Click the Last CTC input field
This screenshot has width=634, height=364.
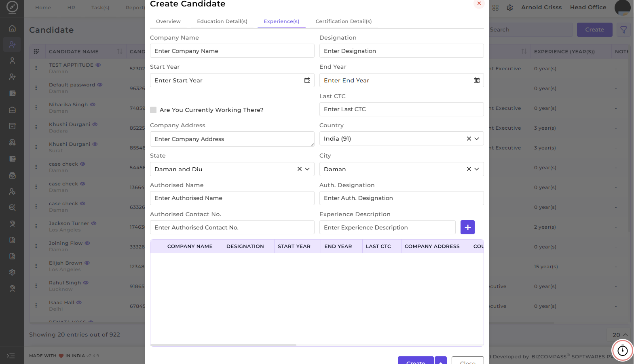(x=402, y=109)
